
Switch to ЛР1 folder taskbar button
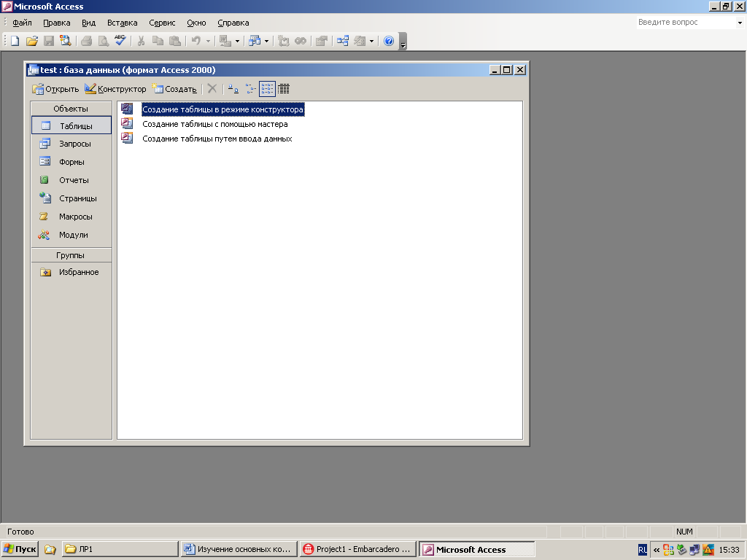[120, 549]
